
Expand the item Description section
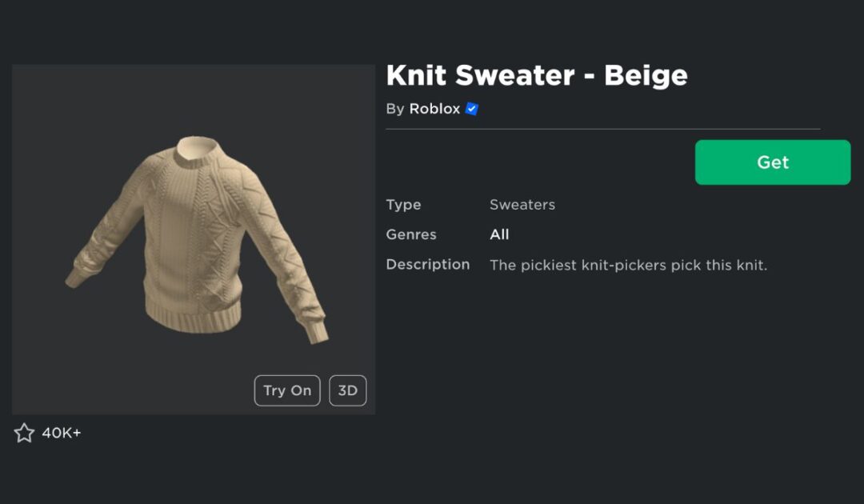428,264
